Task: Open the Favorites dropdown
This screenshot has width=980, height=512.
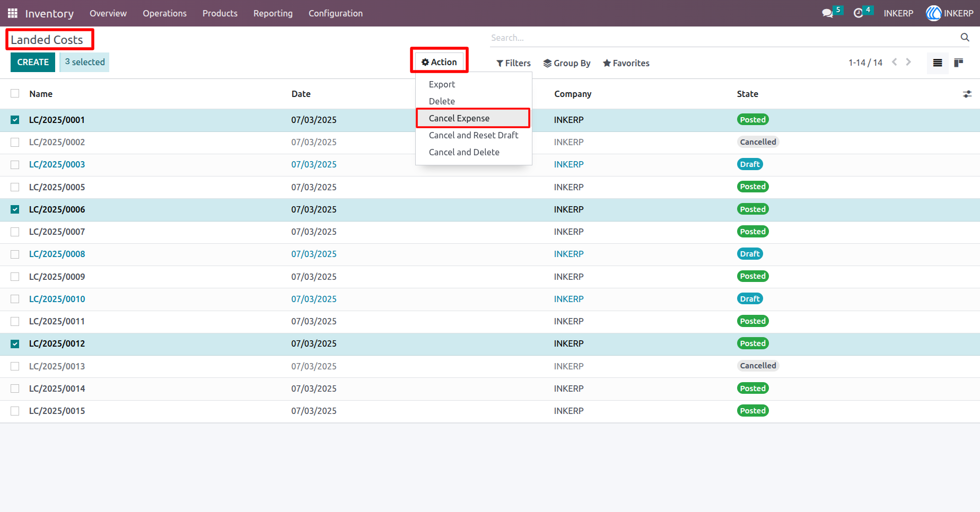Action: pyautogui.click(x=626, y=63)
